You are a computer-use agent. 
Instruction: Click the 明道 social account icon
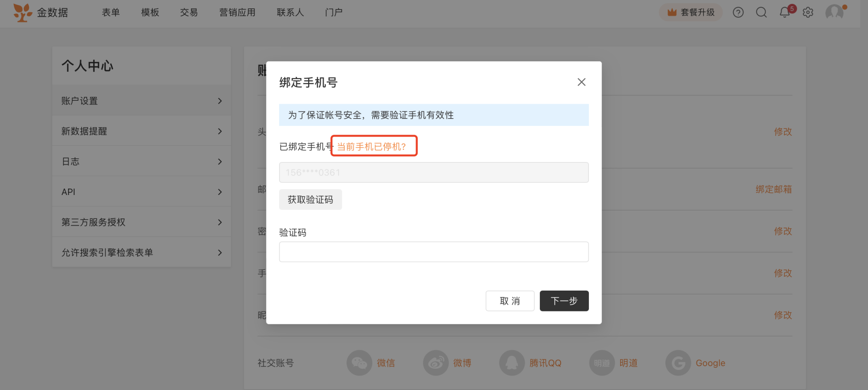pos(602,363)
